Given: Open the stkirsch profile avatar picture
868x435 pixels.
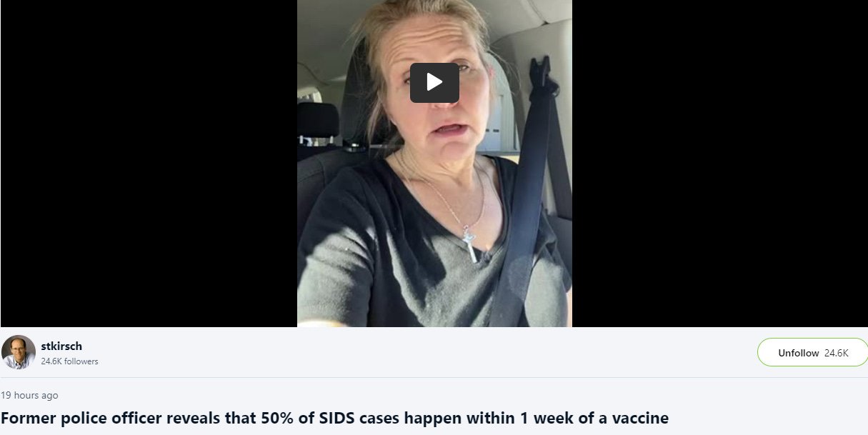Looking at the screenshot, I should 19,352.
